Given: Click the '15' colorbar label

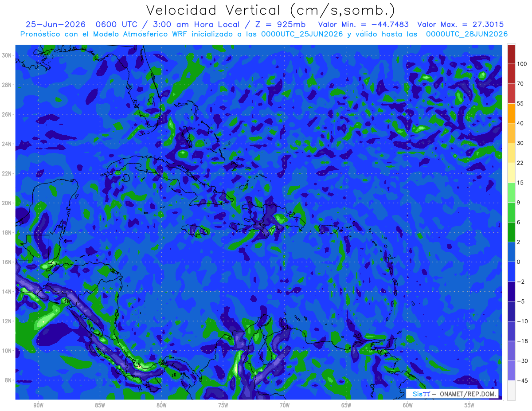Looking at the screenshot, I should (520, 183).
